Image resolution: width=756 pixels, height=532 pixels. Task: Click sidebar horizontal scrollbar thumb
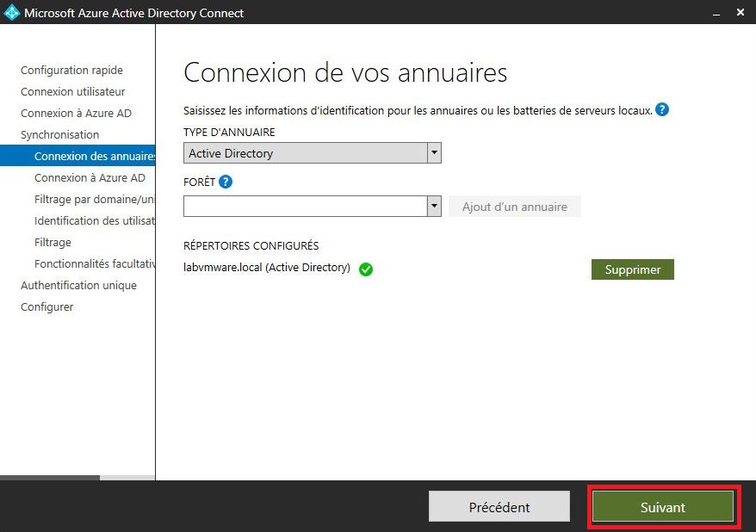(50, 478)
